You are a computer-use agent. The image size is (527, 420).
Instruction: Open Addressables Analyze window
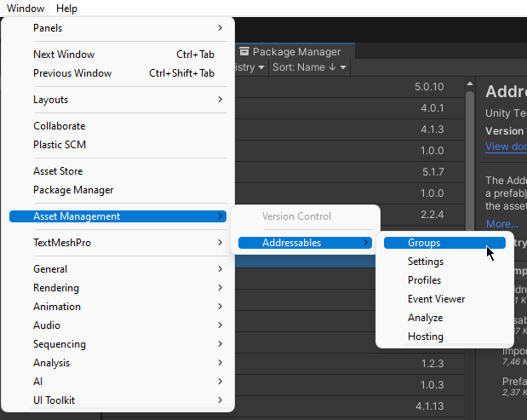444,318
